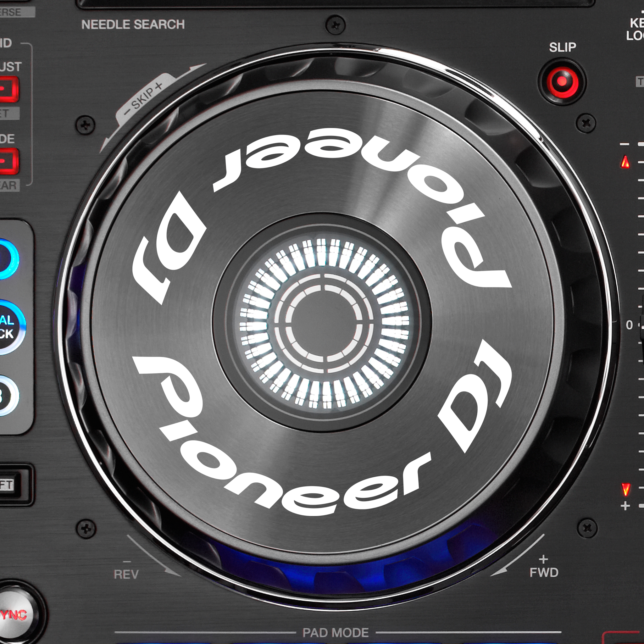Click the REV direction label

coord(126,574)
